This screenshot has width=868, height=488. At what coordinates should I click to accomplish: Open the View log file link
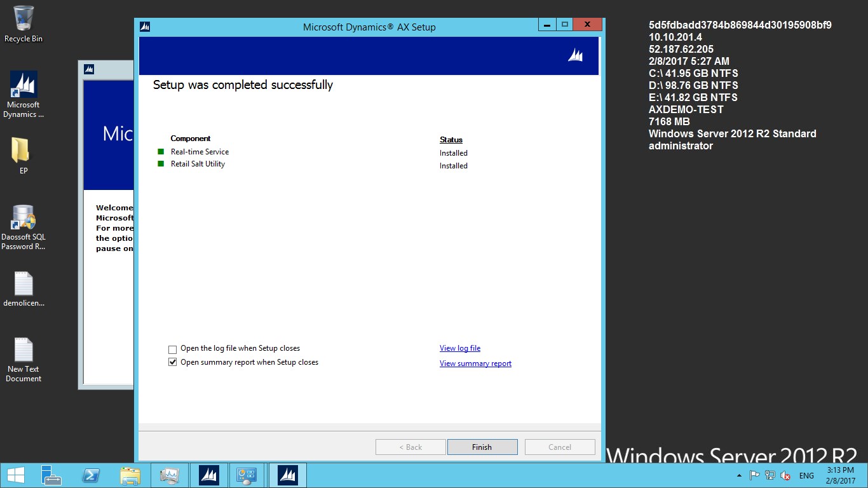click(459, 348)
